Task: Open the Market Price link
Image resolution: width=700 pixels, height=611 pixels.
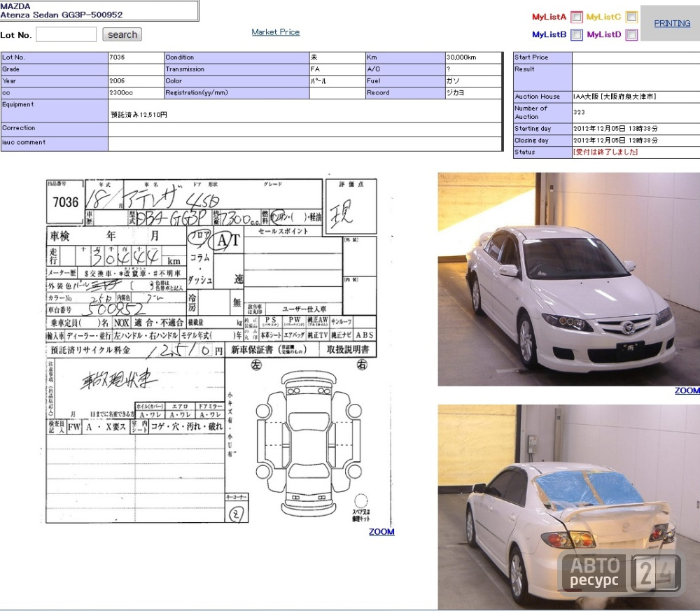Action: 275,31
